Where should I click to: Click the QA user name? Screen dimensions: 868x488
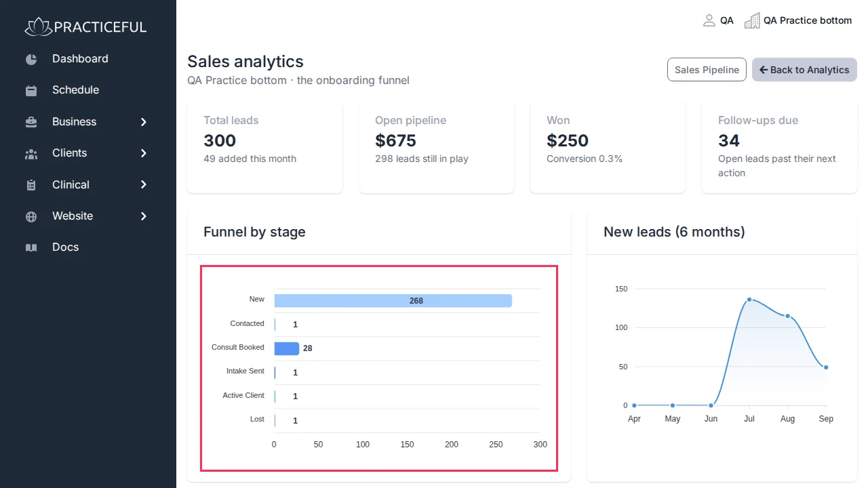tap(727, 20)
